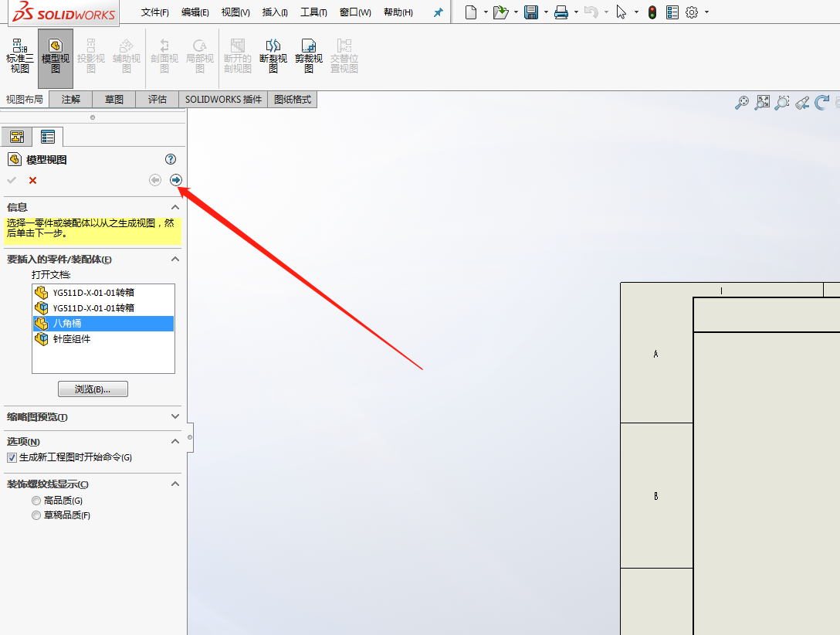
Task: Switch to the SOLIDWORKS 插件 tab
Action: [x=223, y=100]
